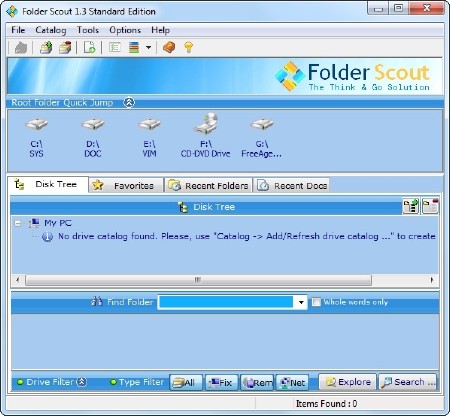
Task: Click the list pane view toolbar icon
Action: [x=115, y=47]
